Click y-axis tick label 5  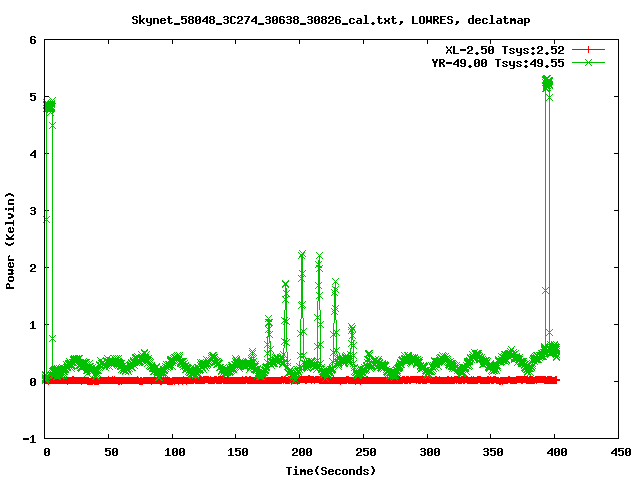(x=33, y=97)
